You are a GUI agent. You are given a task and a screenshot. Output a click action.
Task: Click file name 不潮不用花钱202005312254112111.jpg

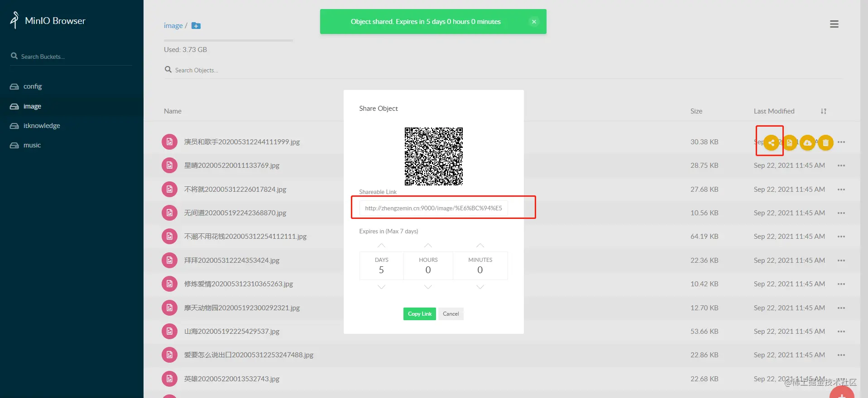pos(245,236)
